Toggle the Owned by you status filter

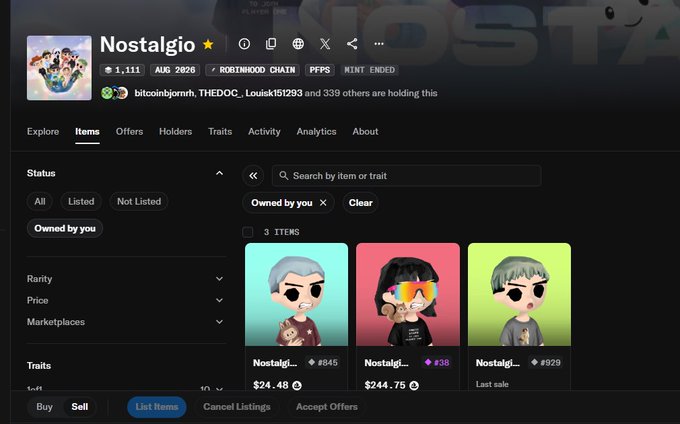coord(65,228)
